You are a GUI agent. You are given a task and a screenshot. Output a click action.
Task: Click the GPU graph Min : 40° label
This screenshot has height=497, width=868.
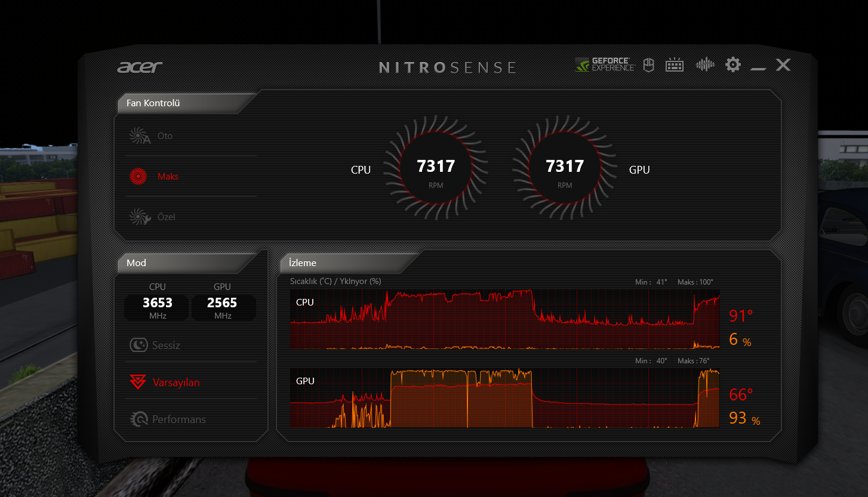coord(651,361)
